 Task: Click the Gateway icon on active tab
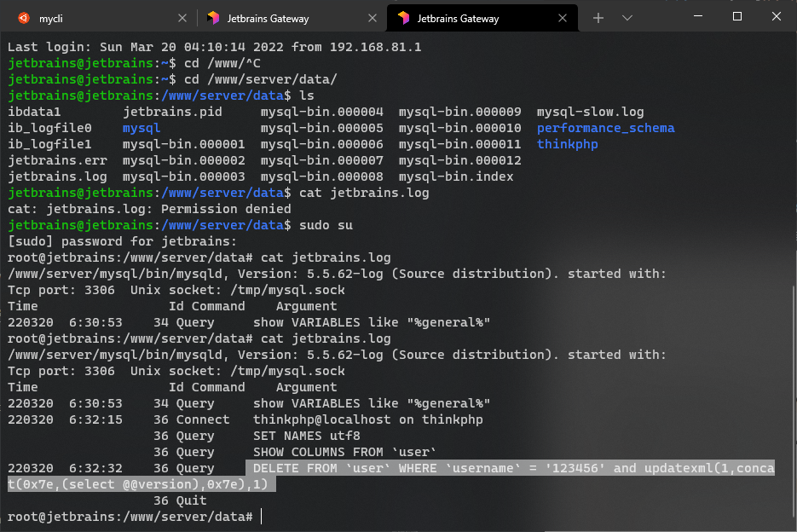[x=403, y=18]
